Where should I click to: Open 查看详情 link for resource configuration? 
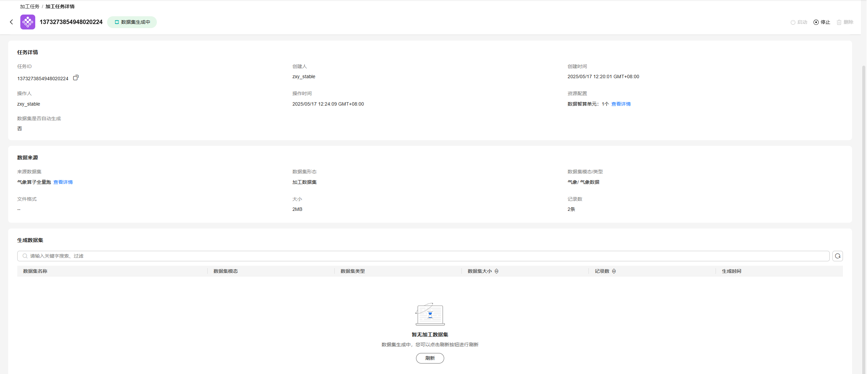tap(621, 104)
